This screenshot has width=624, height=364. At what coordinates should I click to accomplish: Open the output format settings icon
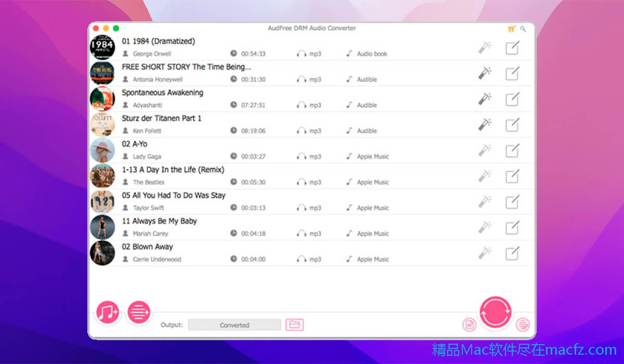[470, 325]
